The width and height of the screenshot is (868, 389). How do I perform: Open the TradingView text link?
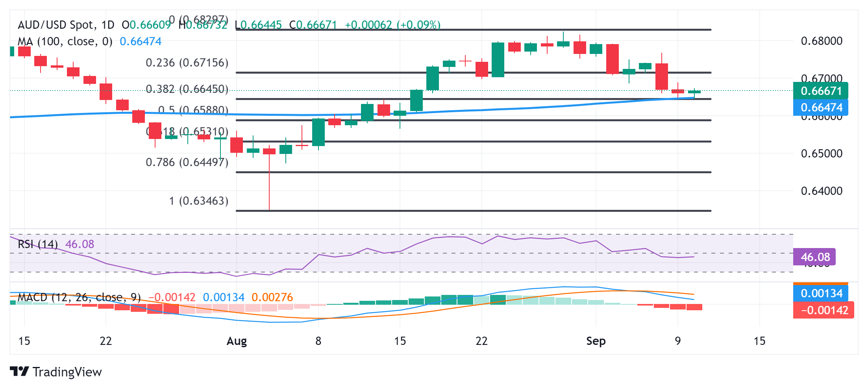coord(67,372)
